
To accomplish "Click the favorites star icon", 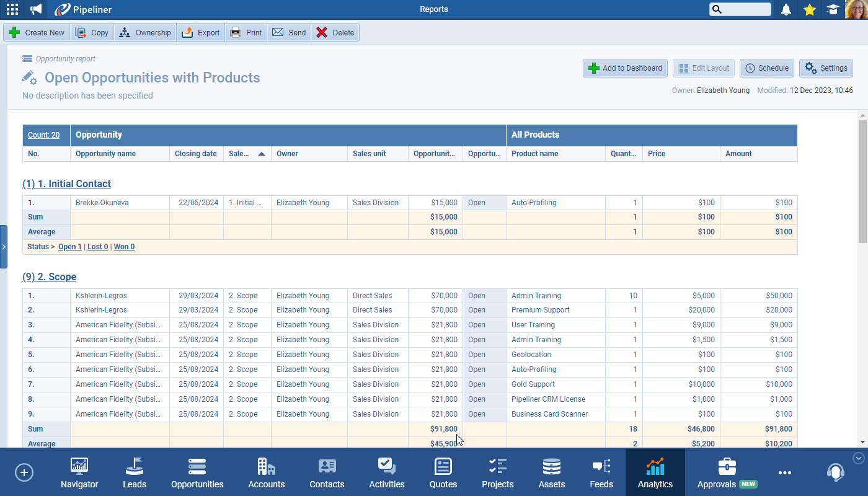I will coord(809,9).
